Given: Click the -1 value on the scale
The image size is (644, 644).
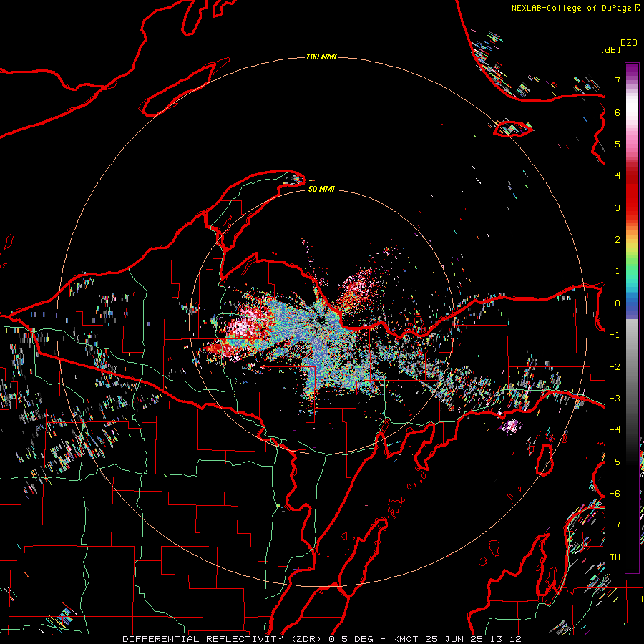Looking at the screenshot, I should 615,335.
